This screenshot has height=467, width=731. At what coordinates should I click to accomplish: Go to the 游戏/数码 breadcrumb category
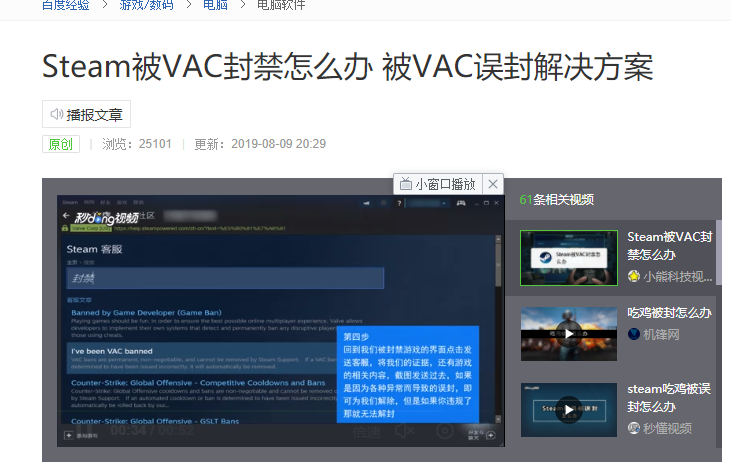coord(146,5)
